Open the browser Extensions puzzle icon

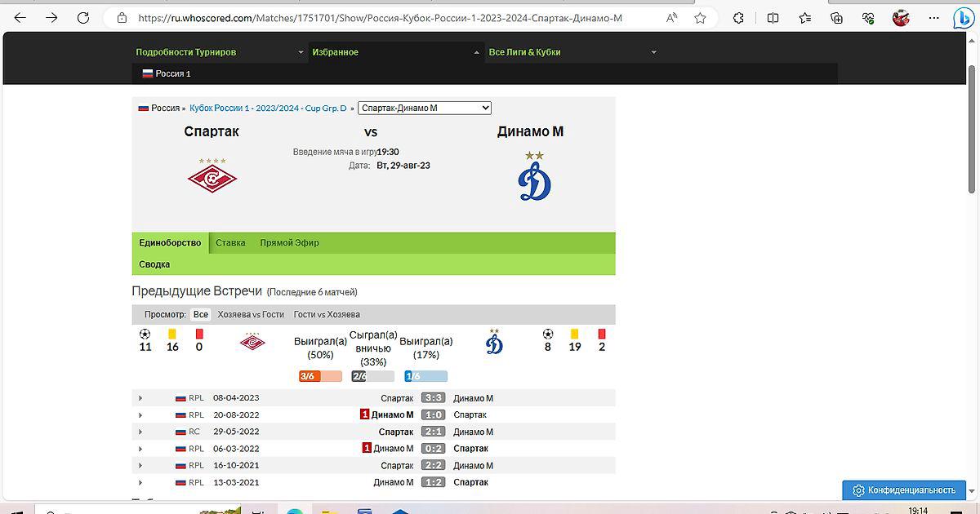[x=738, y=17]
